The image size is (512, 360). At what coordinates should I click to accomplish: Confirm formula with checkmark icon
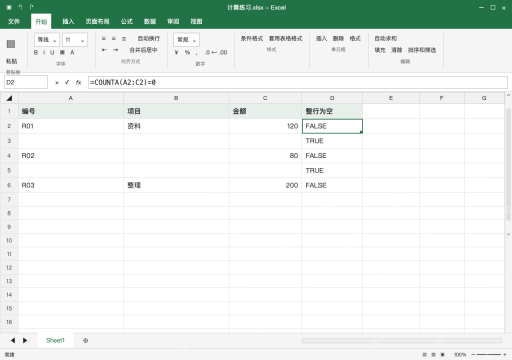click(67, 82)
